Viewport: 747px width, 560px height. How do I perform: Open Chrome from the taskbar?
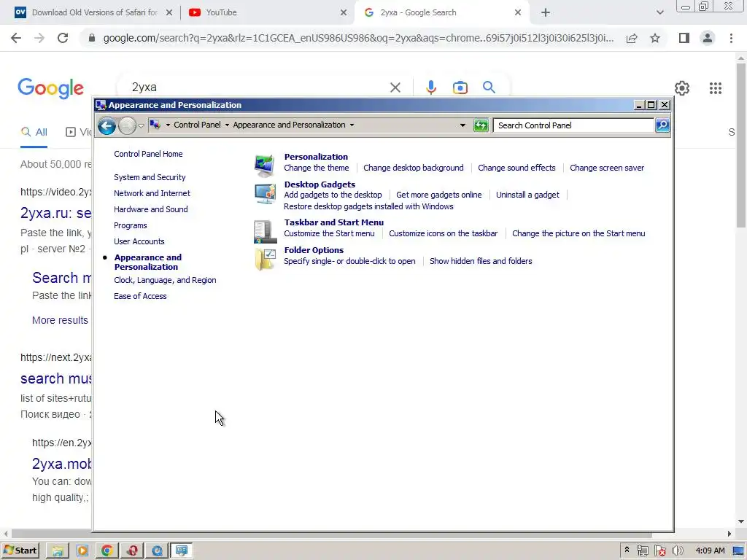click(107, 551)
